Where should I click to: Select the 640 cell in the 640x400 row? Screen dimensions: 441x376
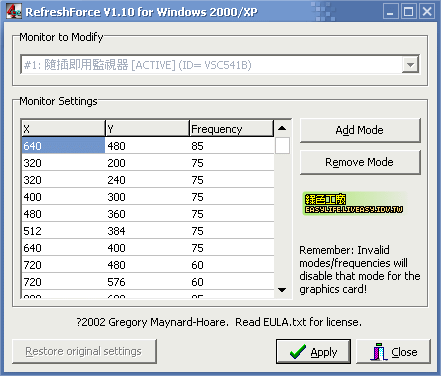click(x=63, y=248)
